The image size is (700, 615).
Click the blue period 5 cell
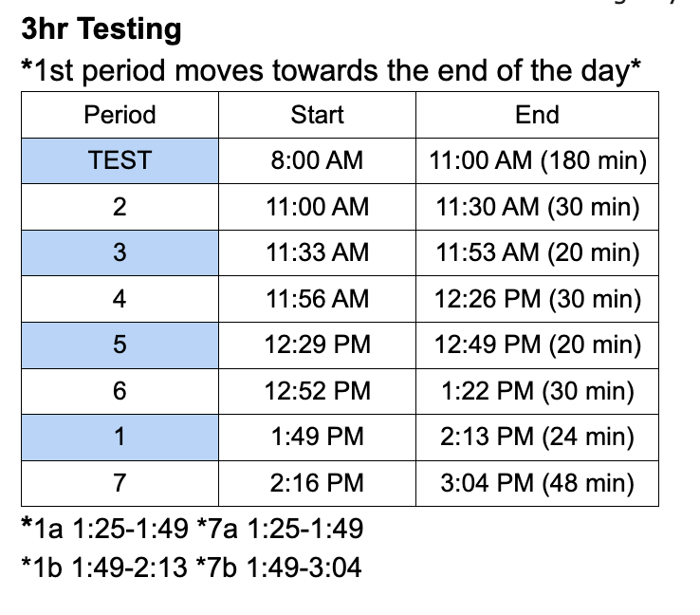[120, 345]
